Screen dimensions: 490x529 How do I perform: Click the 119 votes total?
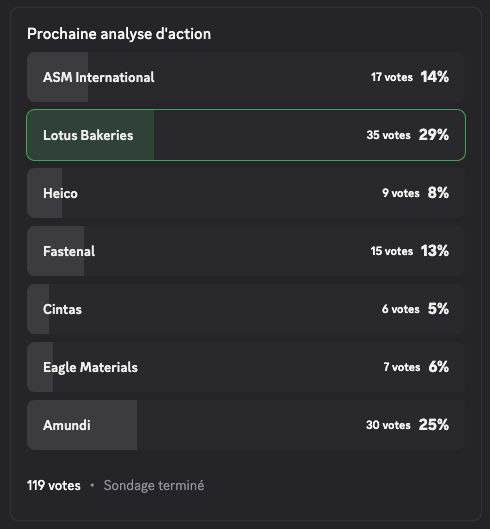tap(54, 486)
